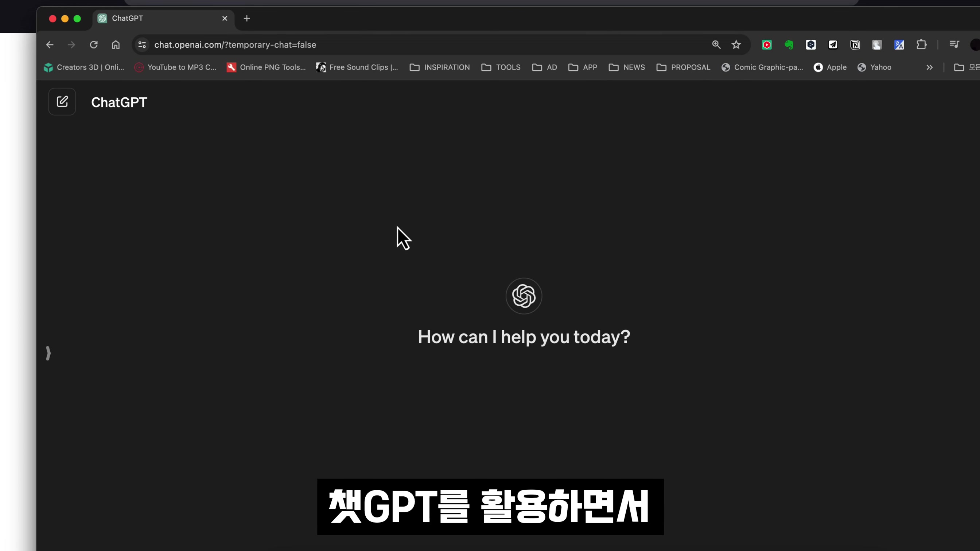Reload the page
Viewport: 980px width, 551px height.
coord(94,45)
